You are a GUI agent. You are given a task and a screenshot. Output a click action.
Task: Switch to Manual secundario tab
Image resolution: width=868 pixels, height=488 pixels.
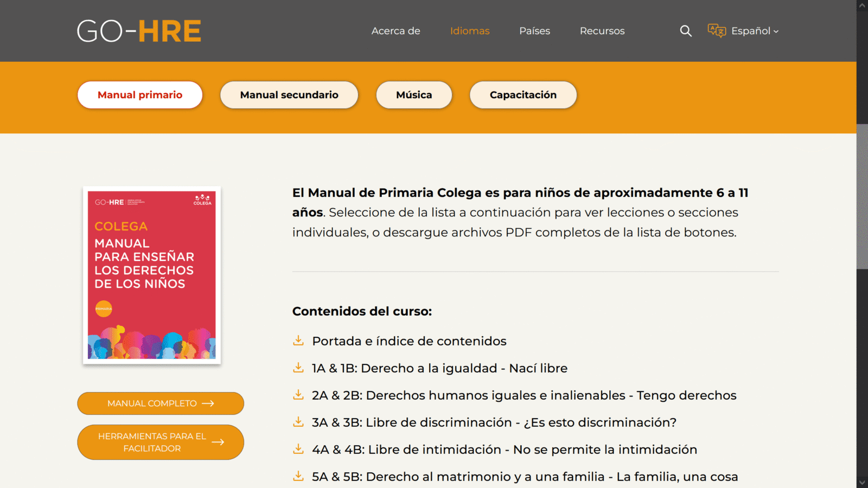point(289,95)
